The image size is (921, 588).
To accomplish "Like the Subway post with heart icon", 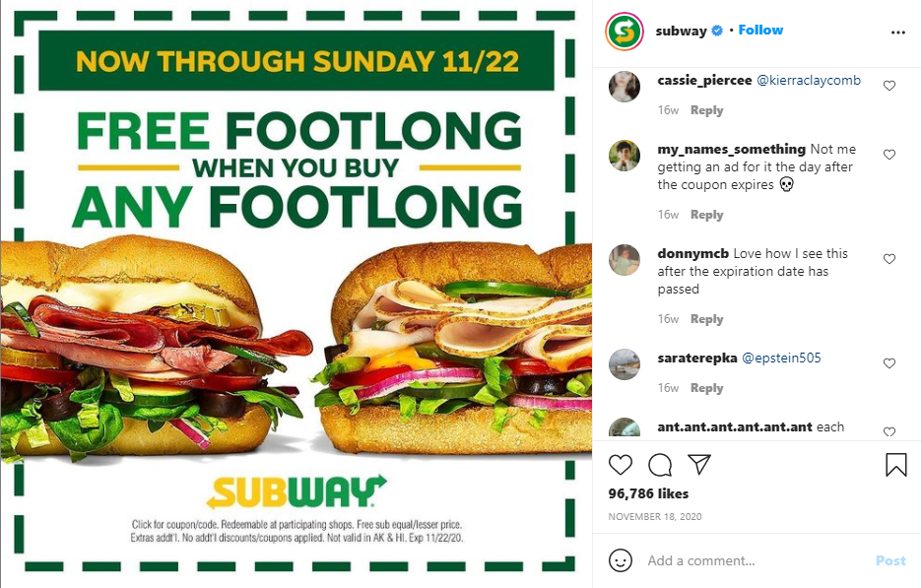I will 621,465.
